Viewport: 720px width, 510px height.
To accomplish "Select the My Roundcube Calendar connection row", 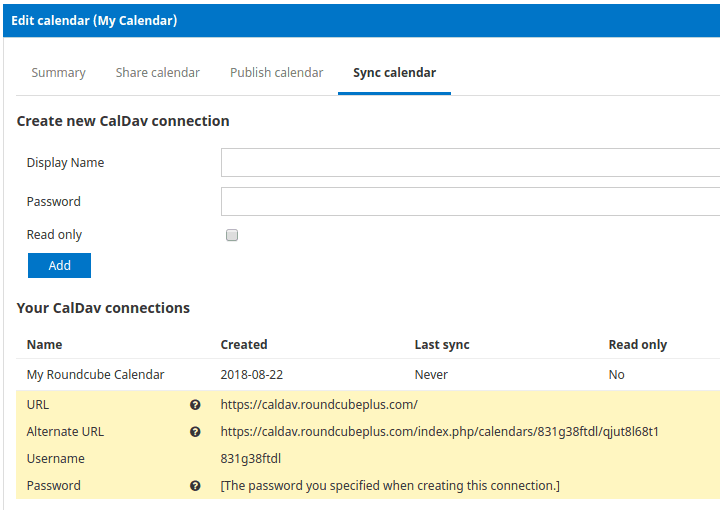I will point(368,375).
